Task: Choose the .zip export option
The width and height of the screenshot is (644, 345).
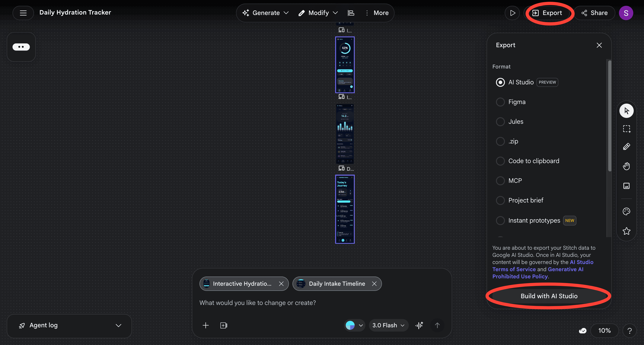Action: click(x=500, y=141)
